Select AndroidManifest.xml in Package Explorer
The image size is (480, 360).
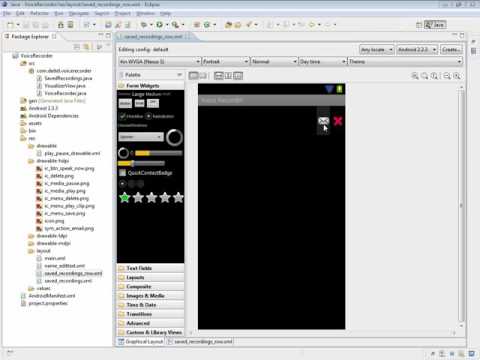52,296
